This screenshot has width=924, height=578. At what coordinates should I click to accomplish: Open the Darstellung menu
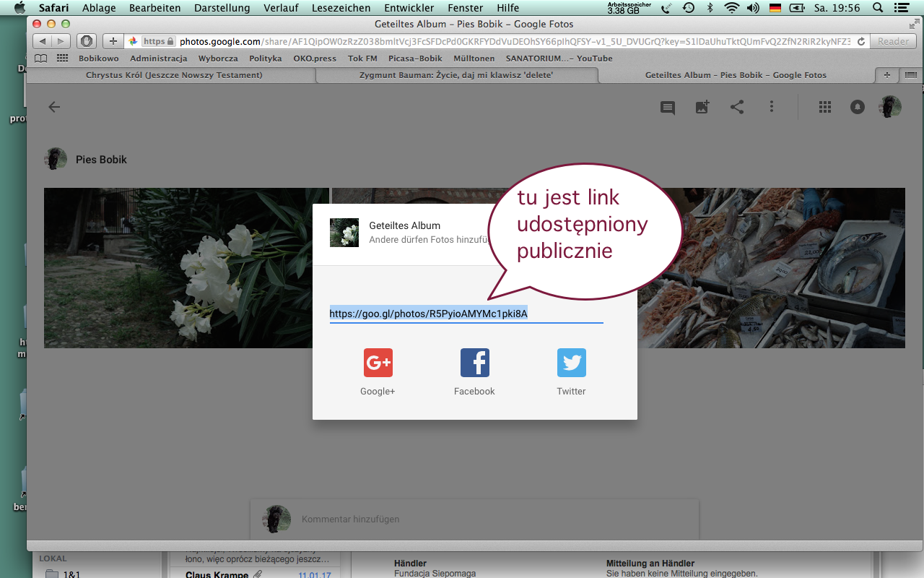click(222, 8)
